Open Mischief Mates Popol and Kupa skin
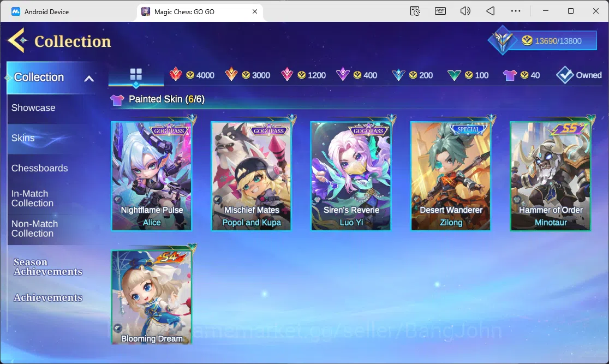Image resolution: width=609 pixels, height=364 pixels. (251, 176)
